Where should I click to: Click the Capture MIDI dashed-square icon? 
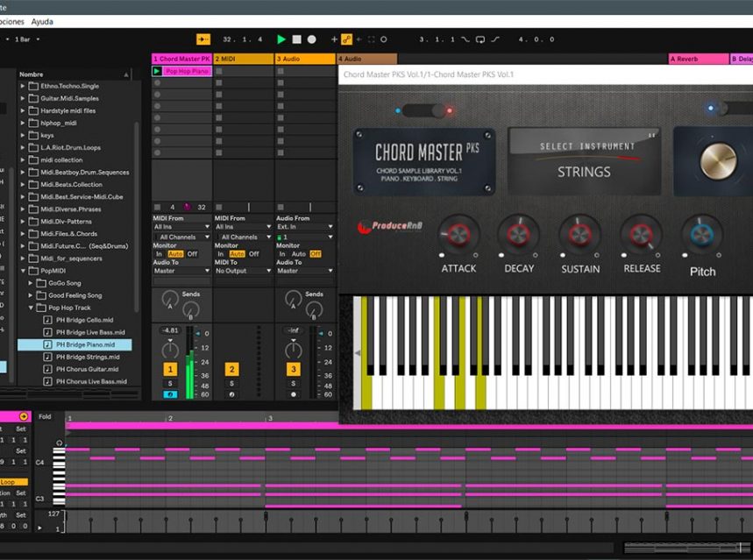point(371,39)
